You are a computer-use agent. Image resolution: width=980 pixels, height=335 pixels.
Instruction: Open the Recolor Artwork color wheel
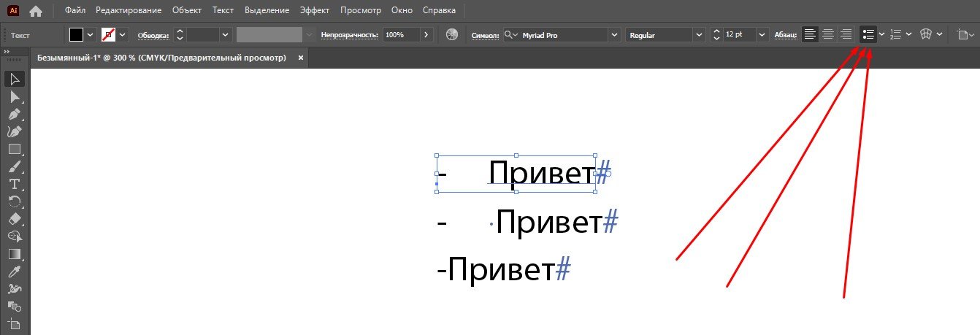coord(452,34)
